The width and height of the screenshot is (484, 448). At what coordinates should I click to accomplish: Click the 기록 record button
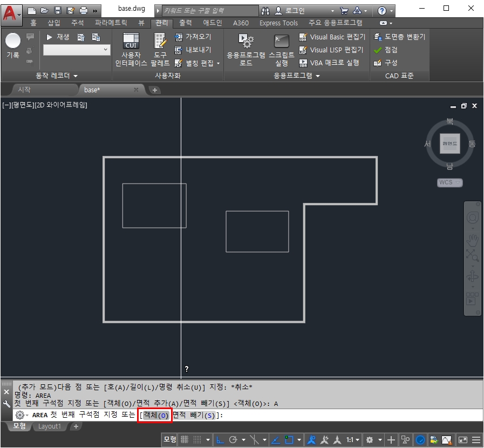pos(13,45)
